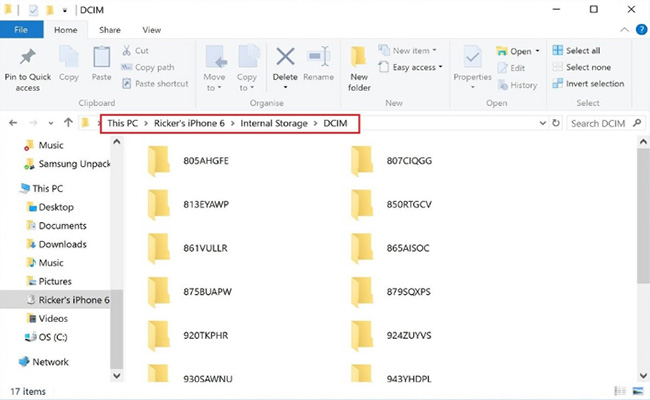Refresh the DCIM folder view
Viewport: 650px width, 400px height.
(556, 123)
